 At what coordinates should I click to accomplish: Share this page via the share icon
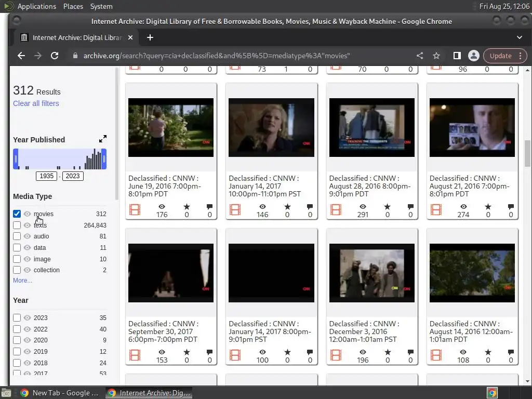(420, 56)
